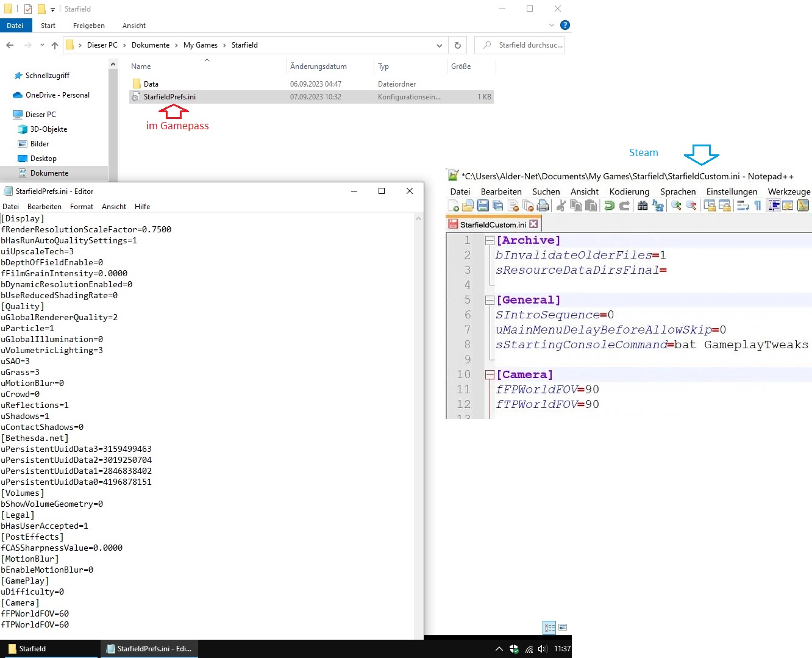Click the Close document icon in Notepad++ toolbar
The width and height of the screenshot is (812, 658).
click(x=513, y=206)
